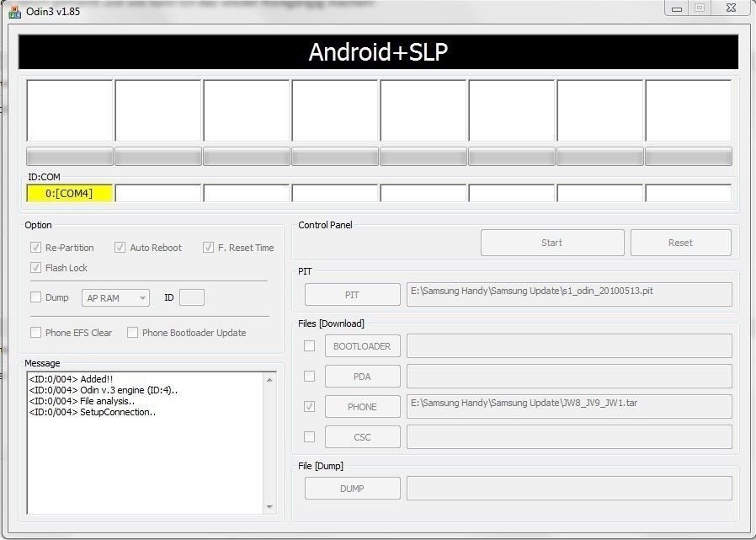Screen dimensions: 756x540
Task: Click the DUMP file button
Action: tap(353, 489)
